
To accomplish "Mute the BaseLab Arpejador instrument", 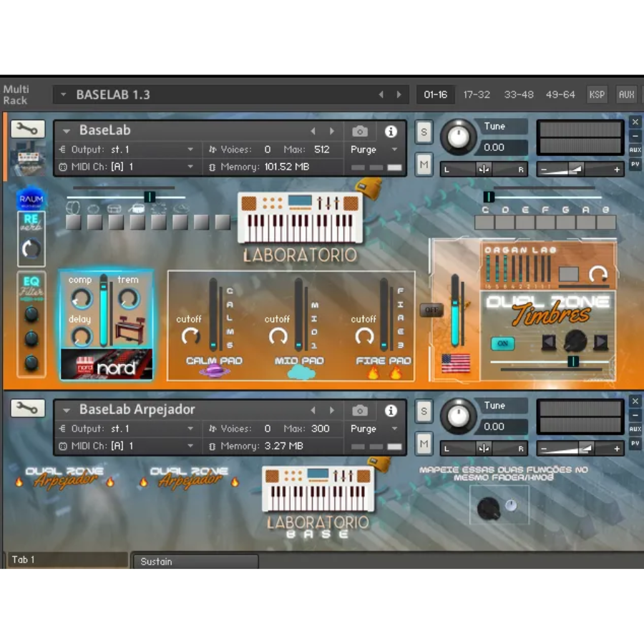I will coord(424,444).
